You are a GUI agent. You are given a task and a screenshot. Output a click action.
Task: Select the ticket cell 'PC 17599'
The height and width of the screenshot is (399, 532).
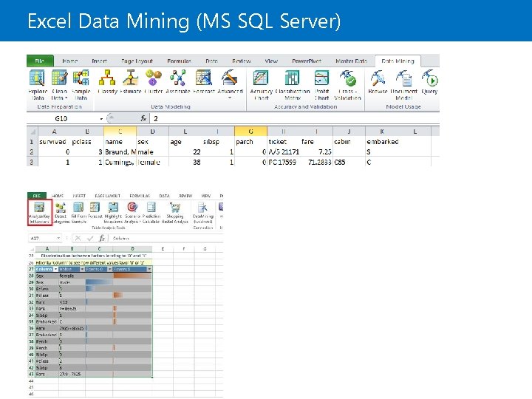coord(284,162)
